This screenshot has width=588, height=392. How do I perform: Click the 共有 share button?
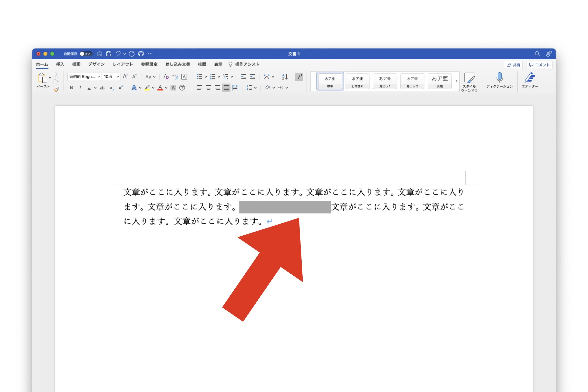[513, 65]
